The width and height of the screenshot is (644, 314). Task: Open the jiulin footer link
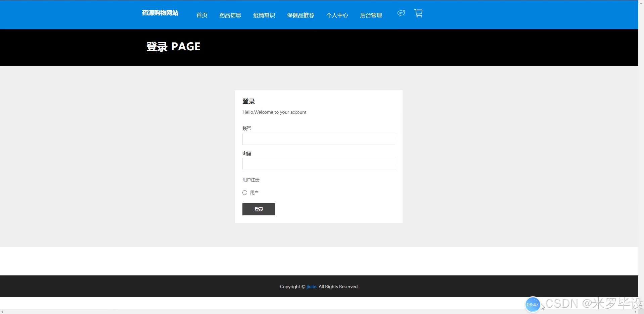coord(311,286)
